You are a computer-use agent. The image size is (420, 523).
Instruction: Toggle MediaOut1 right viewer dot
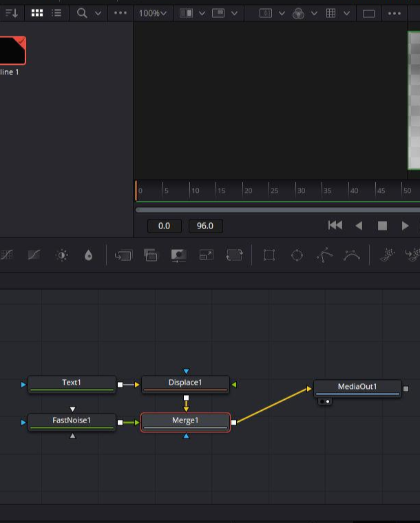328,402
